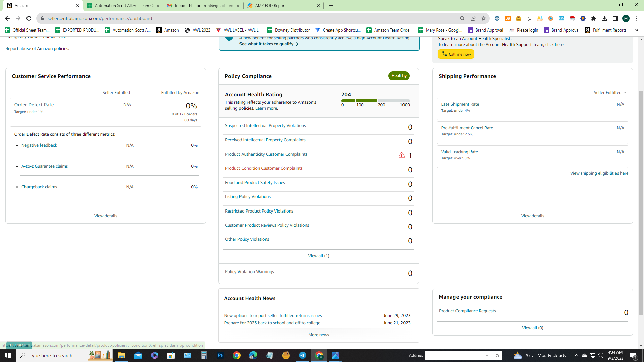
Task: Click the Negative feedback link
Action: (39, 145)
